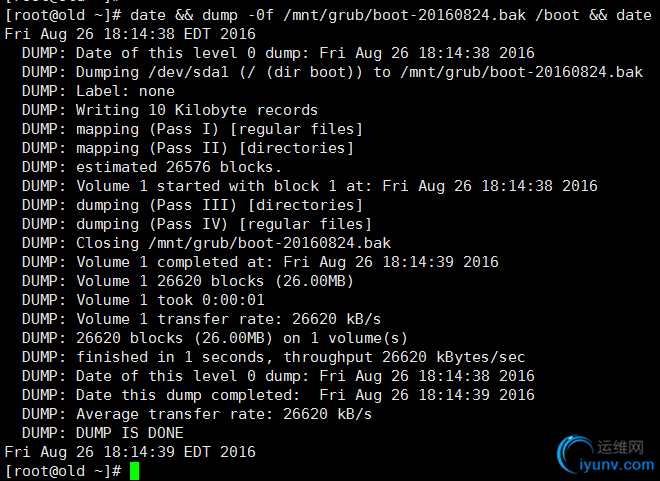The image size is (660, 481).
Task: Click 'Average transfer rate: 26620 kB/s' line
Action: point(197,414)
